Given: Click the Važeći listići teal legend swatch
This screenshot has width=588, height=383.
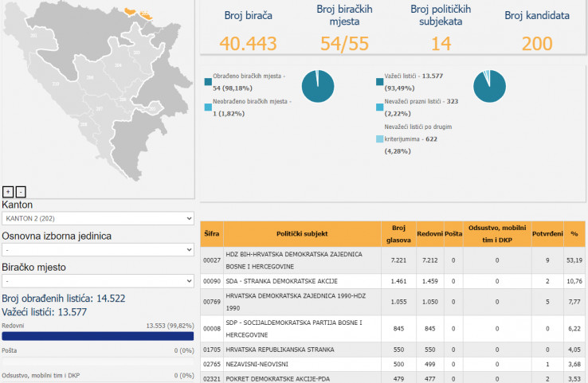Looking at the screenshot, I should (378, 82).
